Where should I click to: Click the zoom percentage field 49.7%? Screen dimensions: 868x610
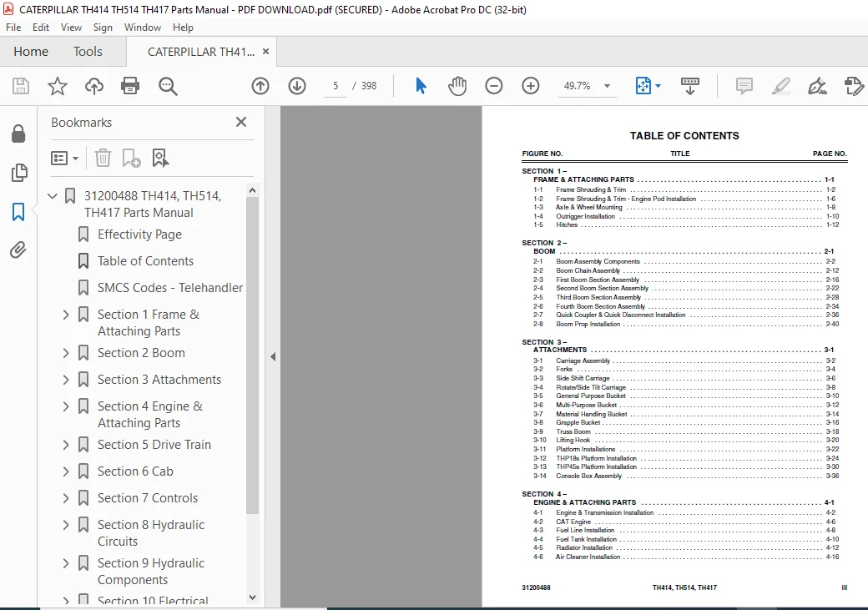[577, 86]
